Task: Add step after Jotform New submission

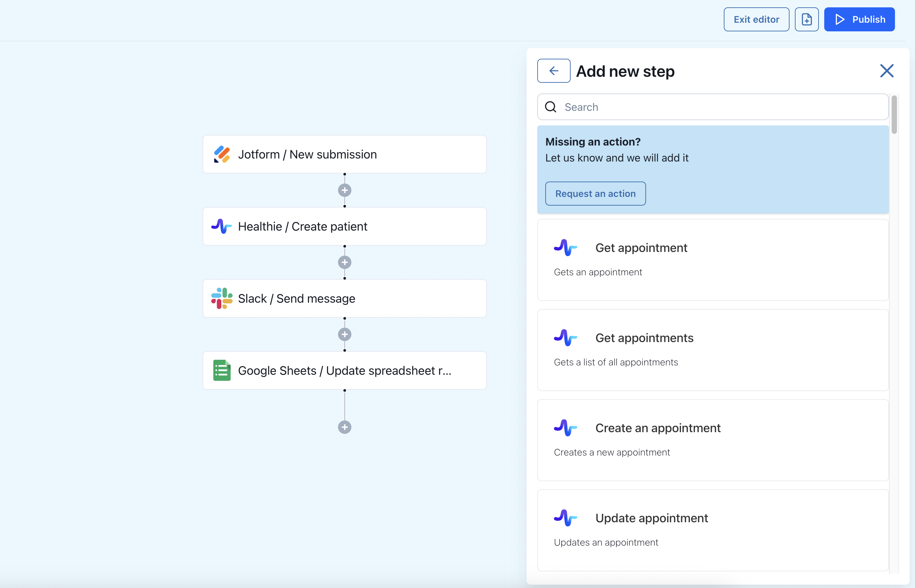Action: click(345, 190)
